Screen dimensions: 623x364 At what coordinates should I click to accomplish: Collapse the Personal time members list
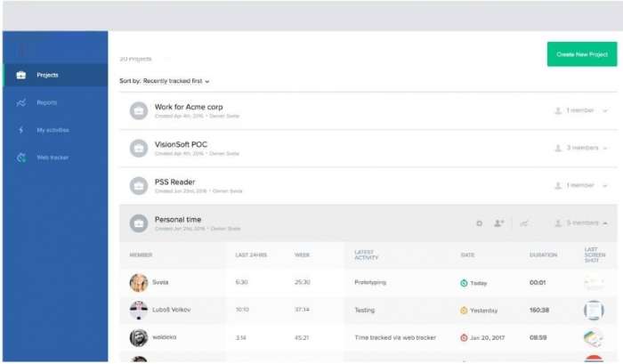[x=605, y=222]
